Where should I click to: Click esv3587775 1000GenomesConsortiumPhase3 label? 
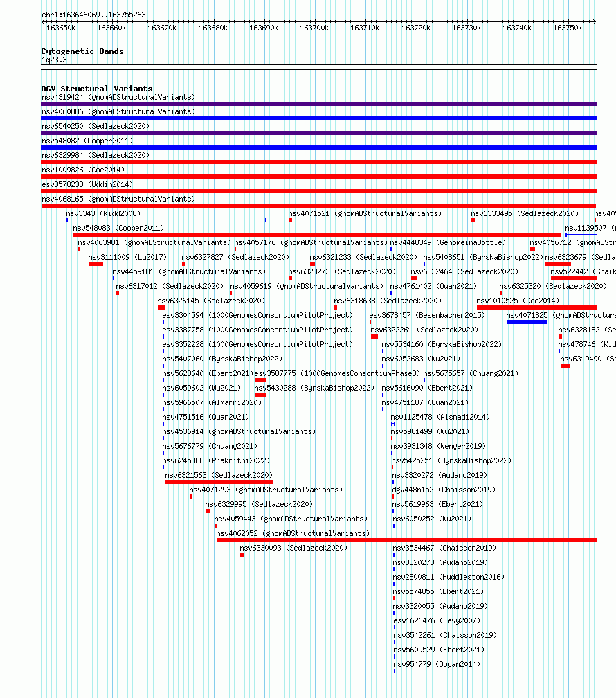337,373
